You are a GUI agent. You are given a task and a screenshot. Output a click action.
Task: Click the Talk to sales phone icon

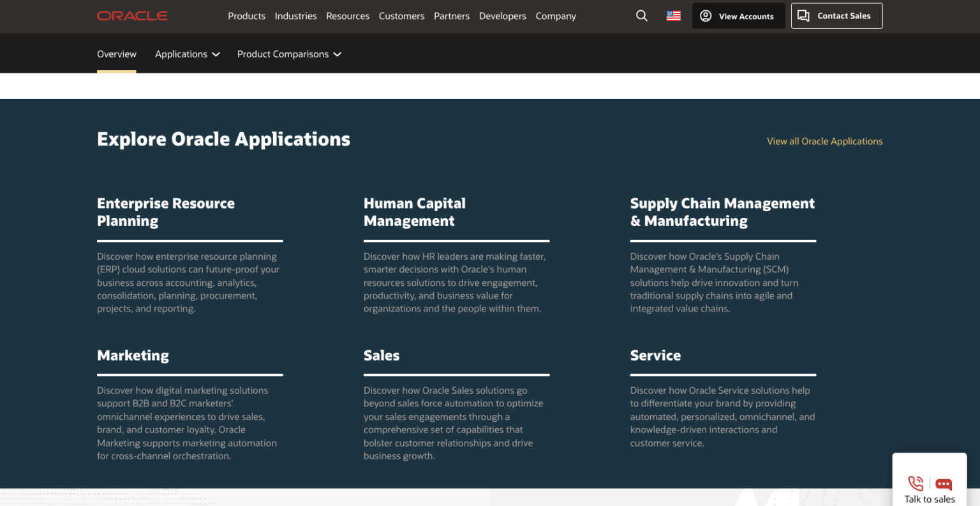(x=916, y=483)
